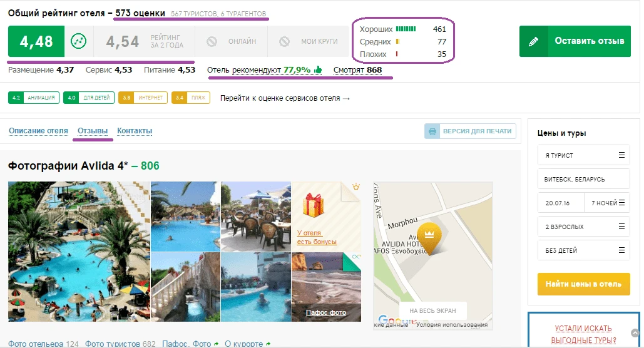Click the disabled Мои круги icon
Image resolution: width=644 pixels, height=348 pixels.
point(284,41)
